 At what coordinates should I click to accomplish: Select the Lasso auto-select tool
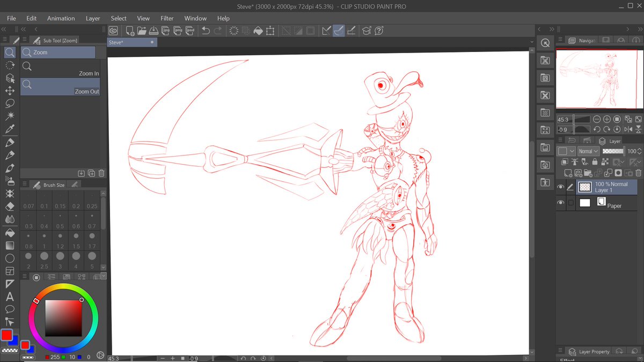(x=10, y=104)
